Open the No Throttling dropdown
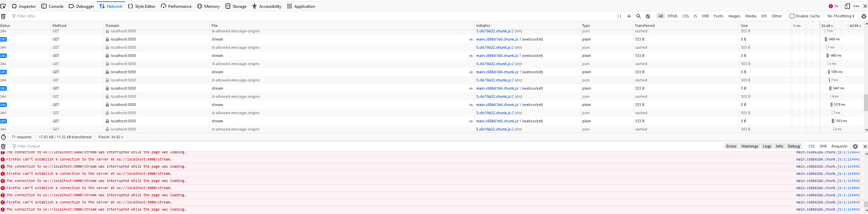 pos(841,16)
